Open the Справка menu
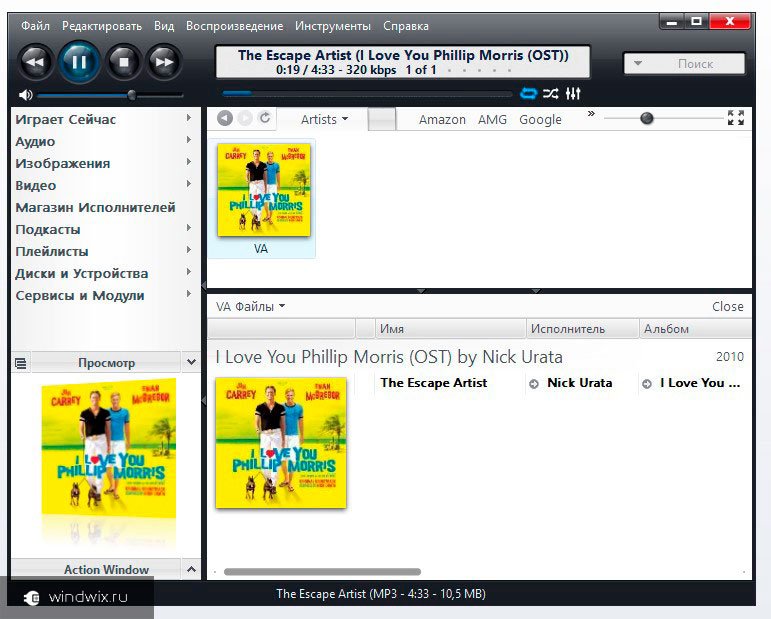The height and width of the screenshot is (619, 771). click(406, 26)
